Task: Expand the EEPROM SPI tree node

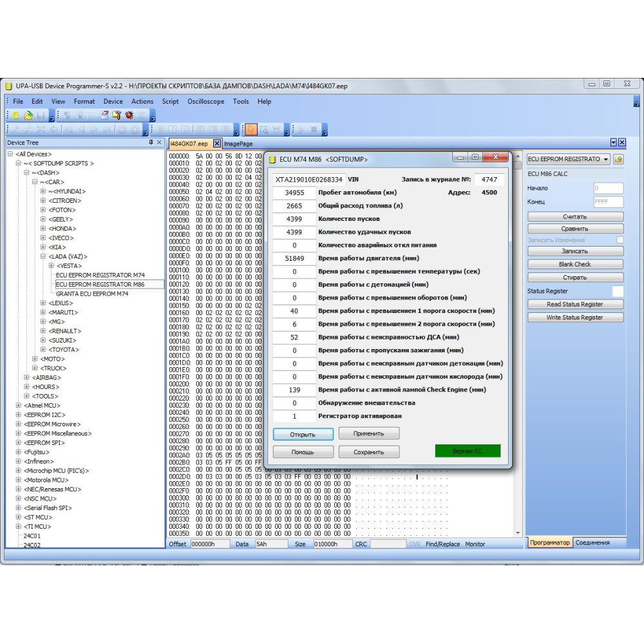Action: click(x=19, y=442)
